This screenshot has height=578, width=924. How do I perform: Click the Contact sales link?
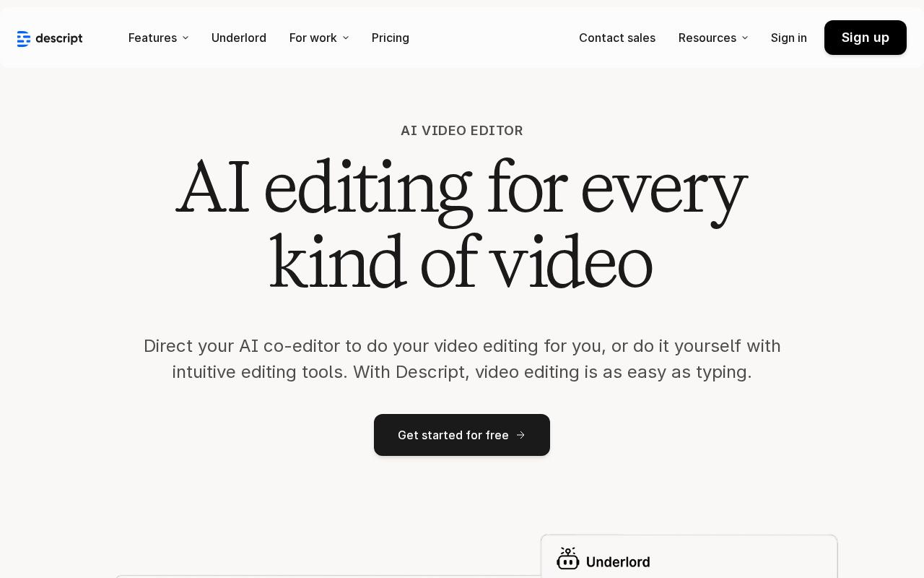pos(617,38)
